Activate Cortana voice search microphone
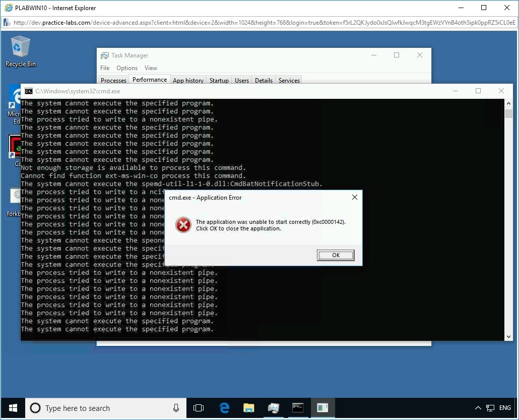The image size is (519, 420). pos(175,408)
